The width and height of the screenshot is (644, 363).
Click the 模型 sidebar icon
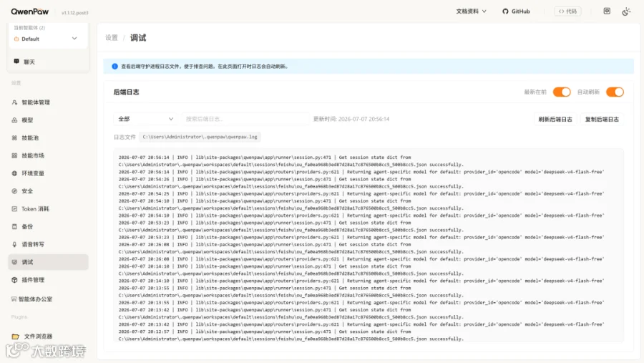click(14, 120)
